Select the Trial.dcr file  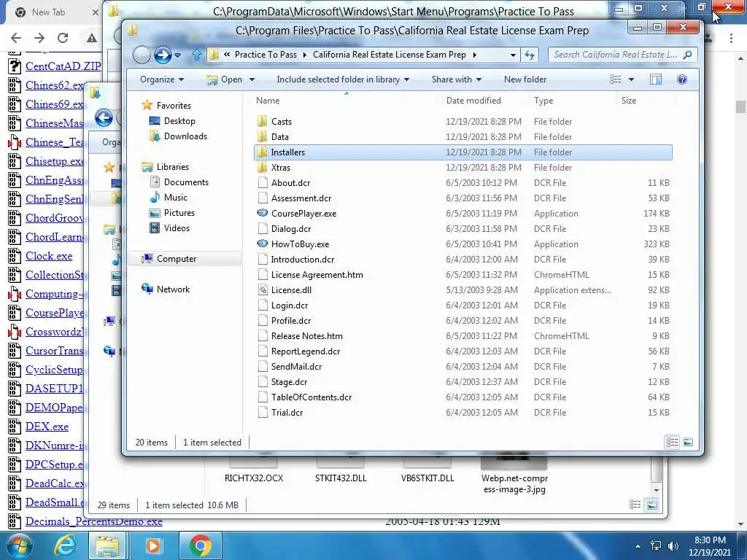point(287,413)
